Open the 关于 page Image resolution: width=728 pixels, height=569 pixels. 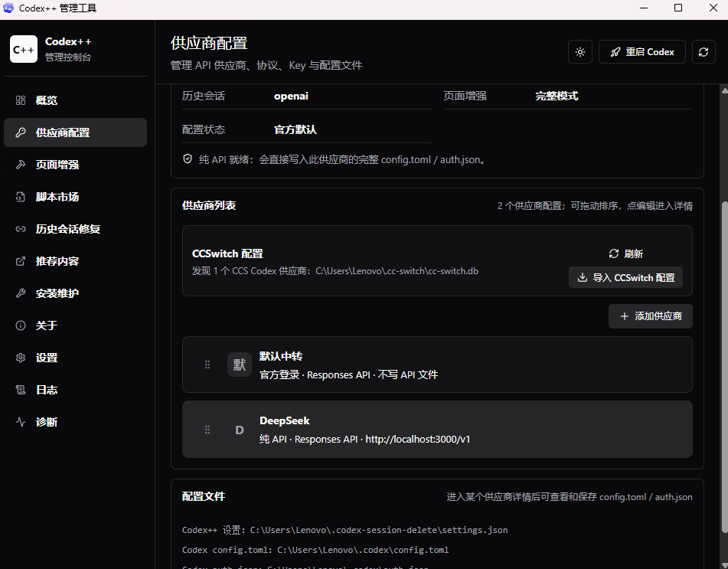[75, 325]
